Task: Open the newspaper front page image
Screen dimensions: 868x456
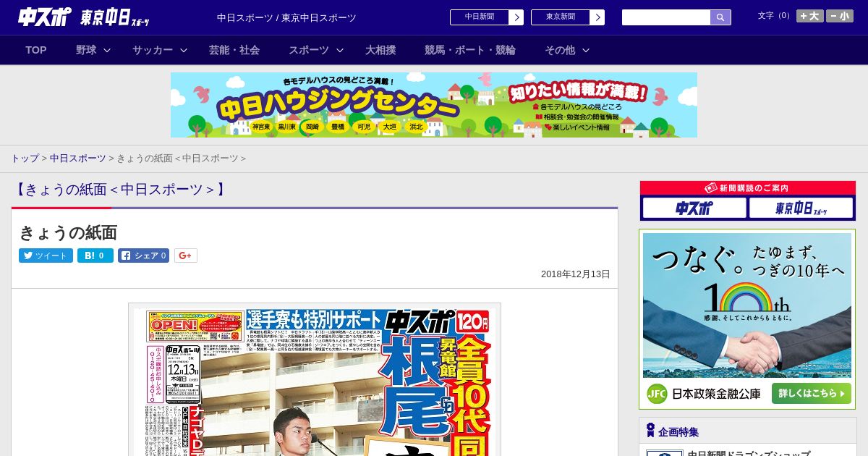Action: (315, 380)
